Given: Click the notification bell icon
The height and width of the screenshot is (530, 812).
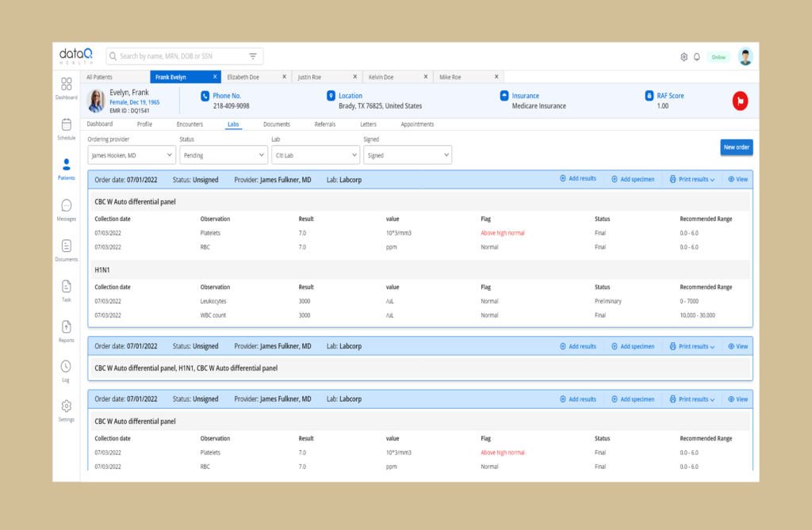Looking at the screenshot, I should point(697,57).
